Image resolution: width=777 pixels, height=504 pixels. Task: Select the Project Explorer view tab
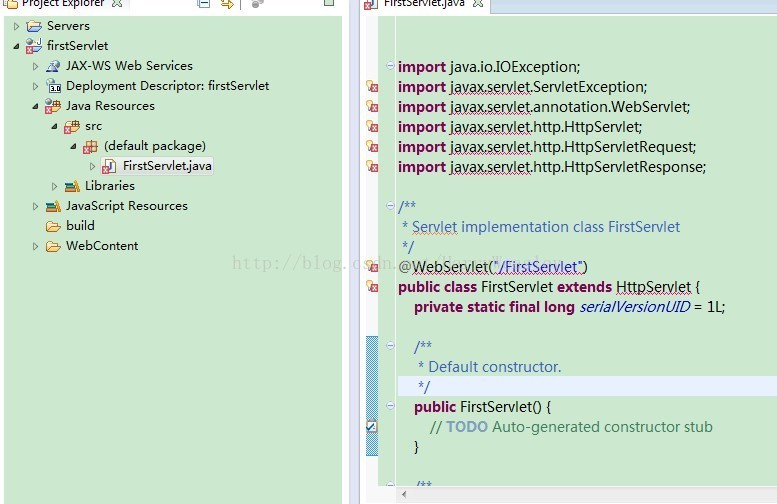coord(60,4)
